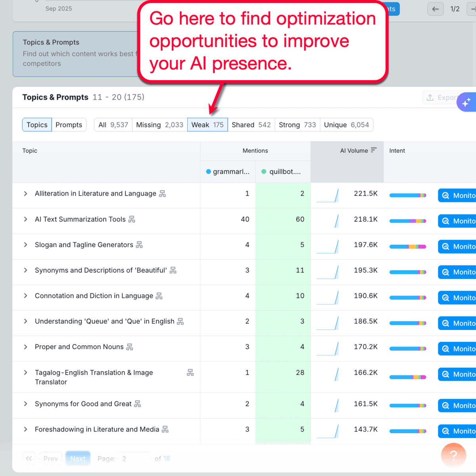Click the Next pagination button
476x476 pixels.
coord(78,459)
